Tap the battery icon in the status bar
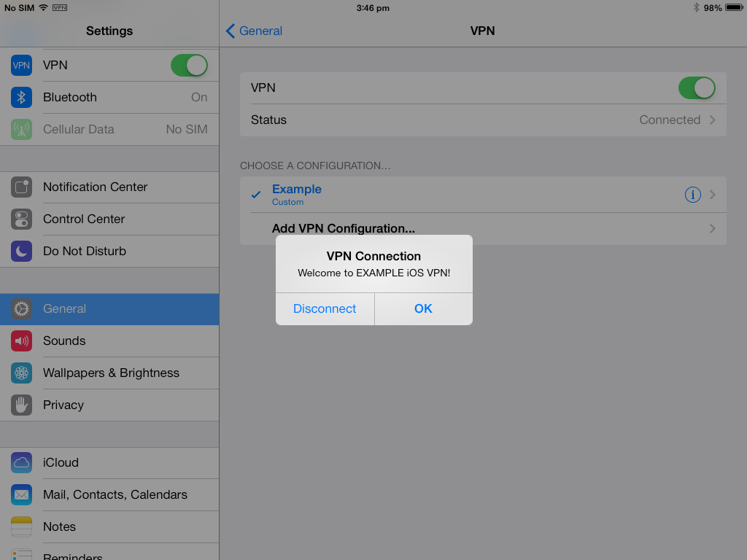The image size is (747, 560). [x=734, y=7]
